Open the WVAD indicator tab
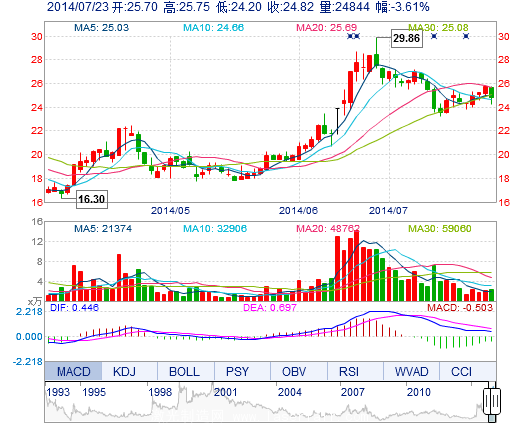 coord(411,371)
